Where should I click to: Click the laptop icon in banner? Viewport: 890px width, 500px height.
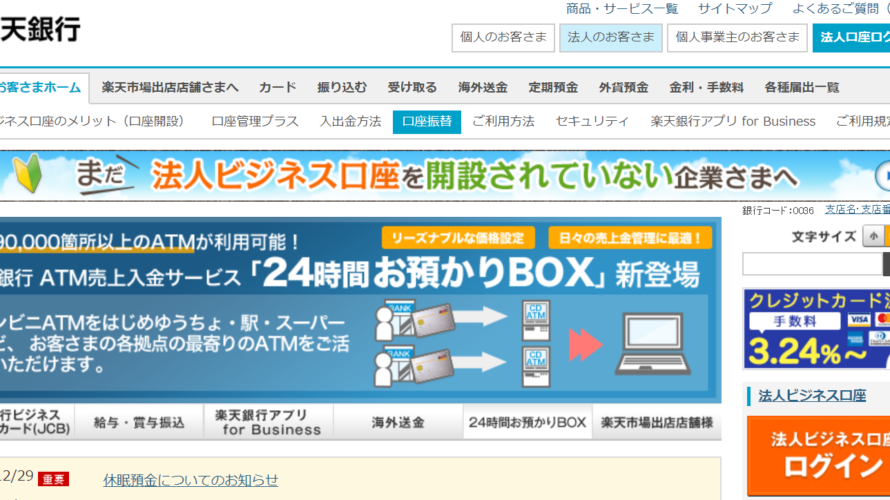pos(653,344)
